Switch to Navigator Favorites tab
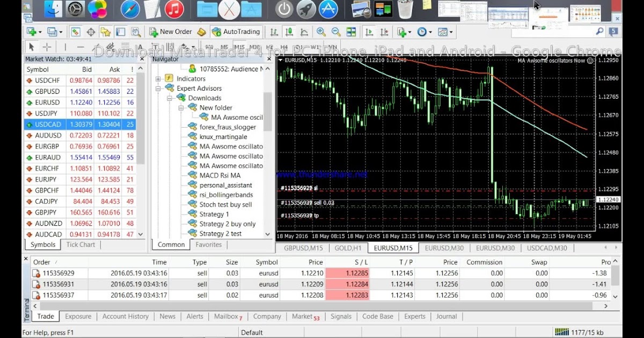The height and width of the screenshot is (338, 644). coord(209,245)
